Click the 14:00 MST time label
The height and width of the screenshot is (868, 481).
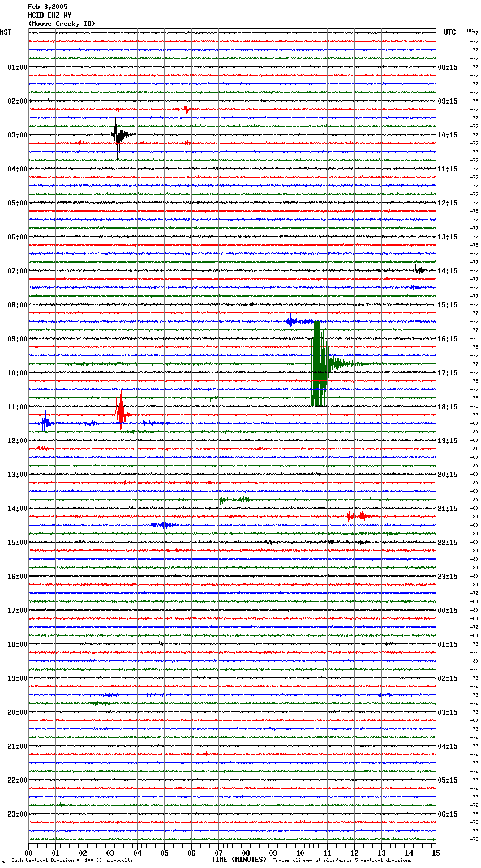click(x=18, y=508)
